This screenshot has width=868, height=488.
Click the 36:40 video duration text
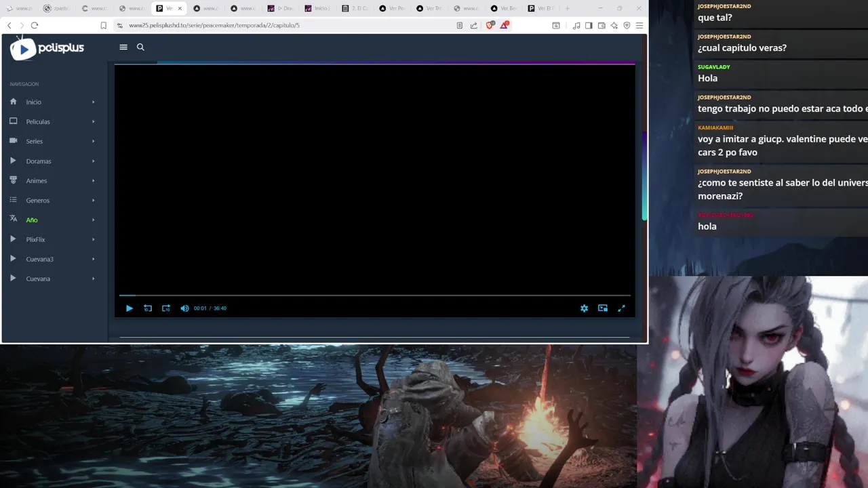point(220,308)
